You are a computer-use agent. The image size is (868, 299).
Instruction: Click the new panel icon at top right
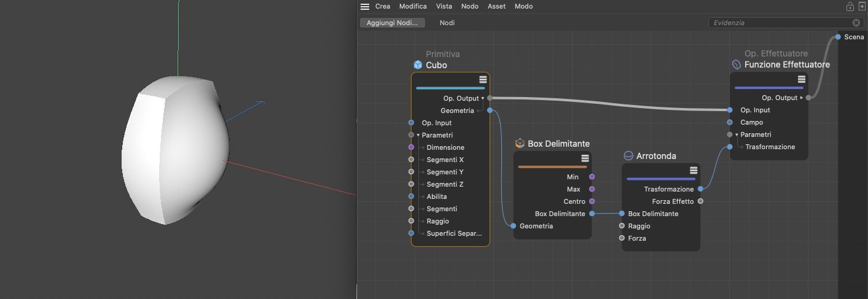click(862, 7)
